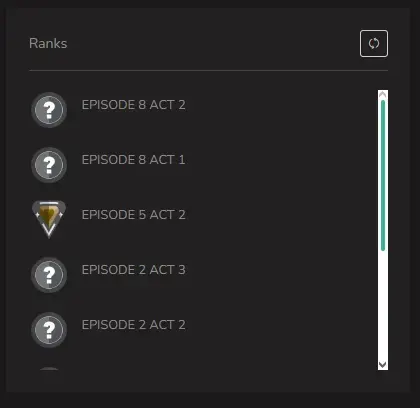
Task: Click the teal scrollbar thumb
Action: pyautogui.click(x=383, y=175)
